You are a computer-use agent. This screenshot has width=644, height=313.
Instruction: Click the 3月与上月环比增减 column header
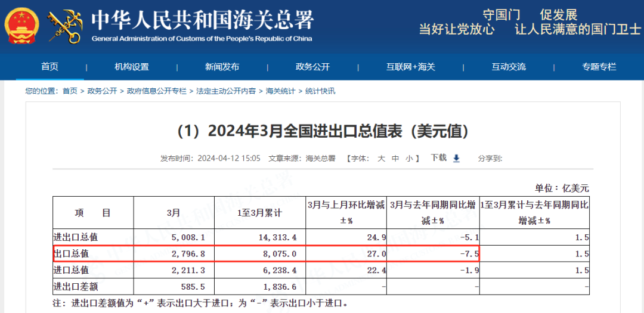[x=346, y=212]
